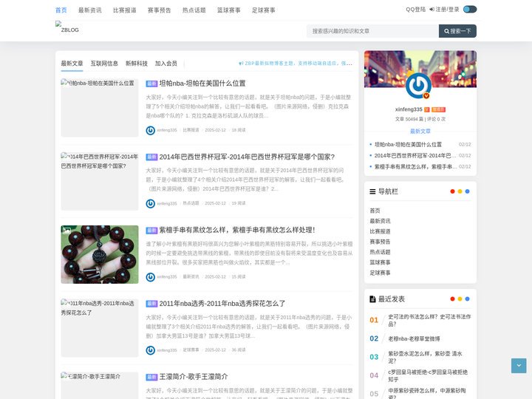Viewport: 532px width, 399px height.
Task: Click 足球赛事 category tag under 2011年nba选秀
Action: point(191,349)
